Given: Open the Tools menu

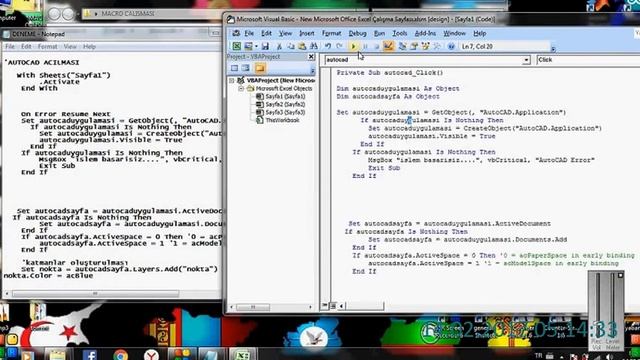Looking at the screenshot, I should 400,33.
